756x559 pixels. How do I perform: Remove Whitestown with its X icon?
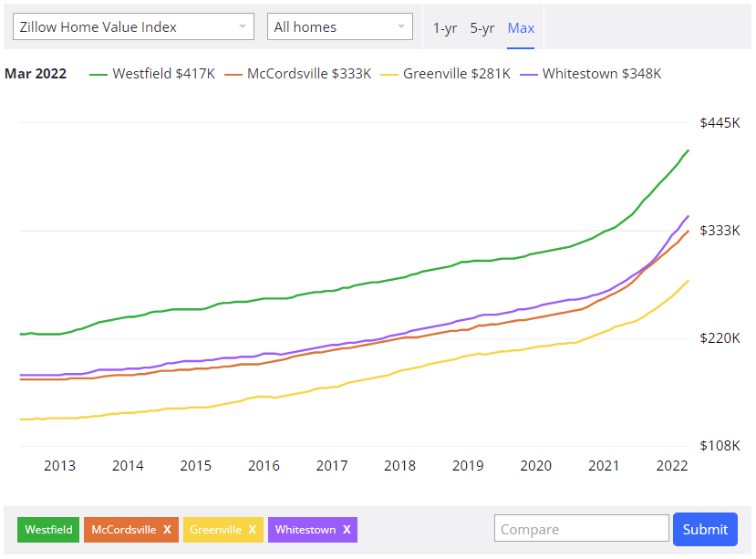coord(347,530)
